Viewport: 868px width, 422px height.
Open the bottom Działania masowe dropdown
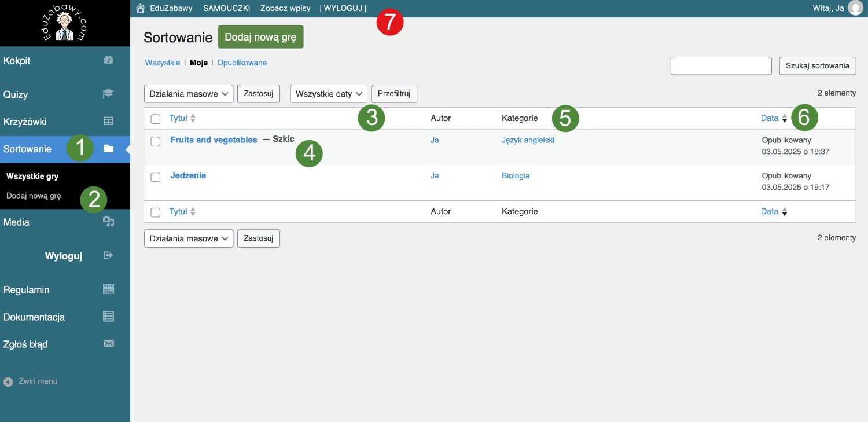click(x=188, y=238)
